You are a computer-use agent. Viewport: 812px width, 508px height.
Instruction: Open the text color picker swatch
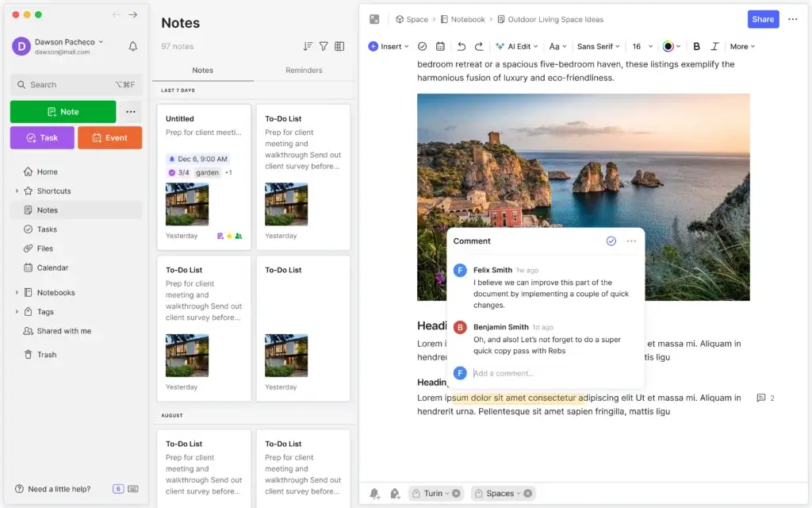[x=668, y=46]
